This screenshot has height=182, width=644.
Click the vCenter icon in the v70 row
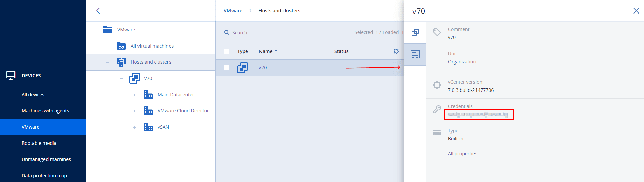click(242, 68)
